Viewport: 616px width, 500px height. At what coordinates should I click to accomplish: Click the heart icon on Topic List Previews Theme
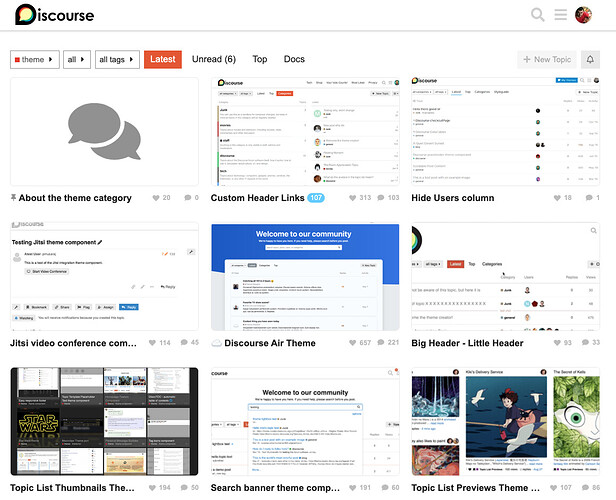click(554, 488)
